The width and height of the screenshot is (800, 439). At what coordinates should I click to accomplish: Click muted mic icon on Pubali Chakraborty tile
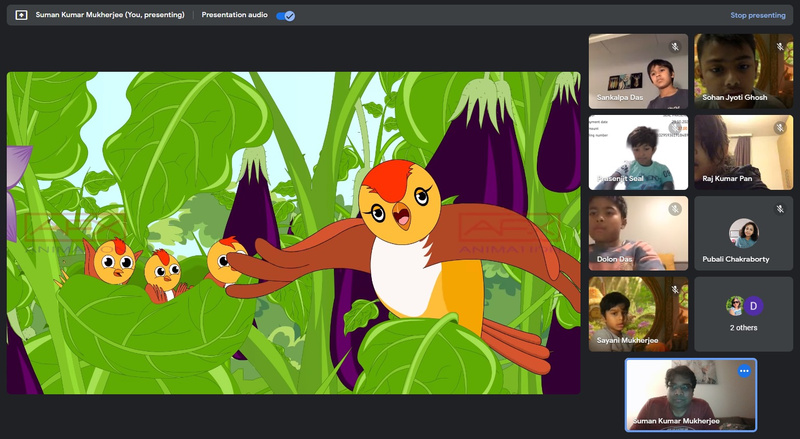click(780, 209)
